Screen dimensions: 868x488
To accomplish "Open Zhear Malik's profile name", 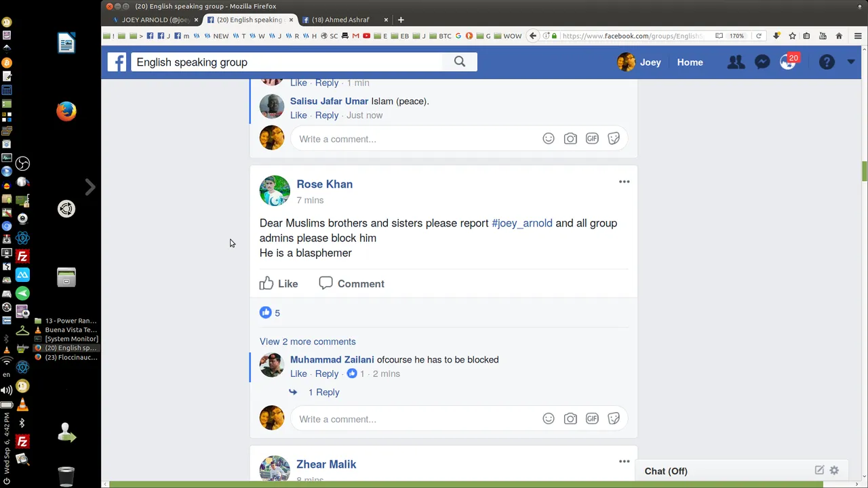I will click(326, 464).
